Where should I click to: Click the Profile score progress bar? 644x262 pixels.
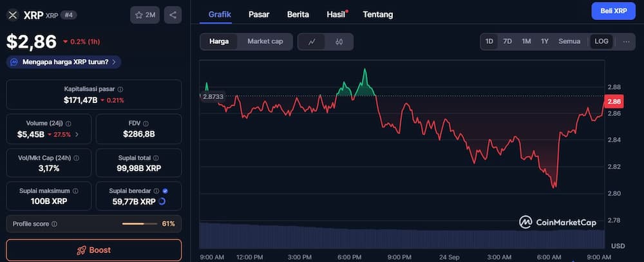tap(140, 224)
